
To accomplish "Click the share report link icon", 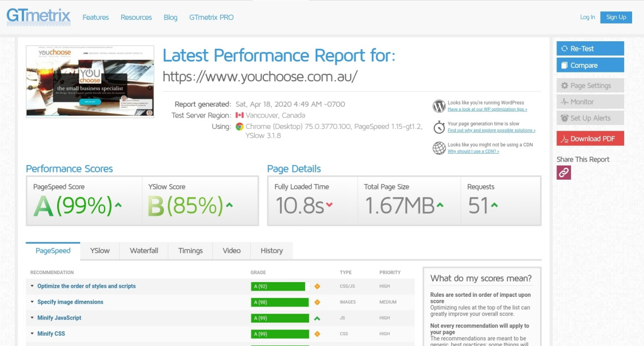I will coord(564,173).
